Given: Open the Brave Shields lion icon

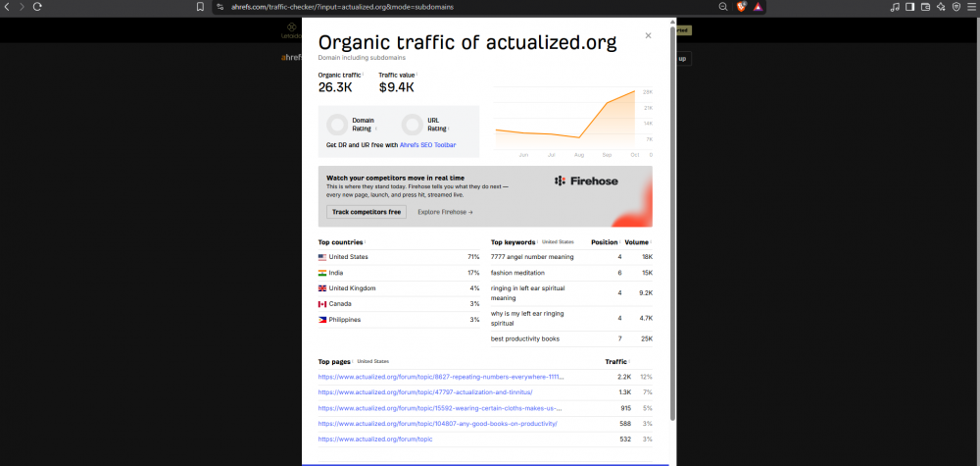Looking at the screenshot, I should [741, 7].
